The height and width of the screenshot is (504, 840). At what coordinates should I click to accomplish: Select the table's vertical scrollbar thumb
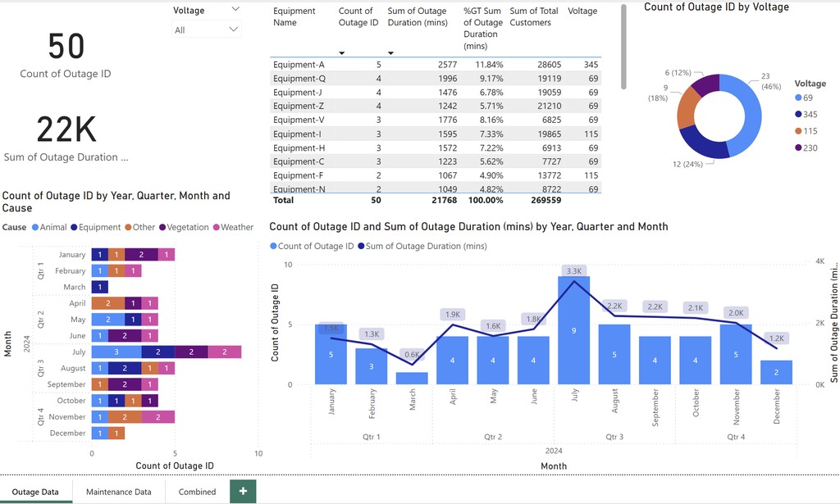623,47
